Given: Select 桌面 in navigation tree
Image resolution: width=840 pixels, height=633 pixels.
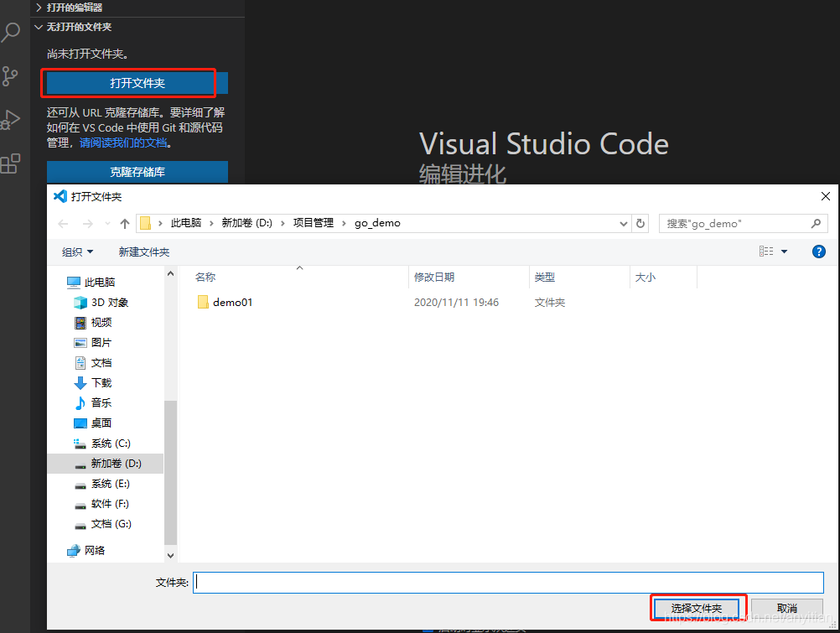Looking at the screenshot, I should 101,423.
